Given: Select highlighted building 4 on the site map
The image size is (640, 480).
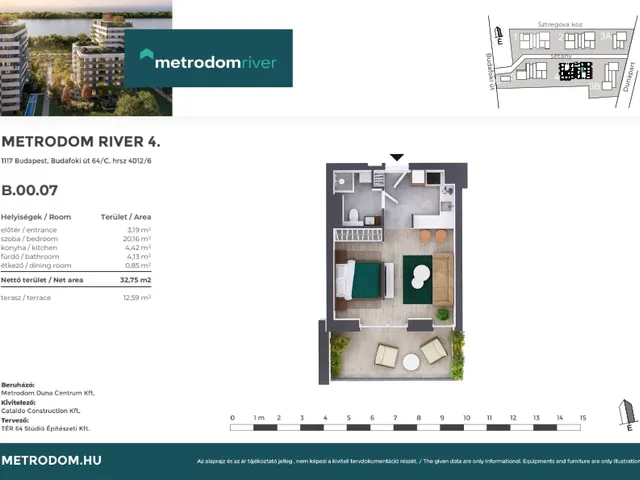Looking at the screenshot, I should pos(575,71).
